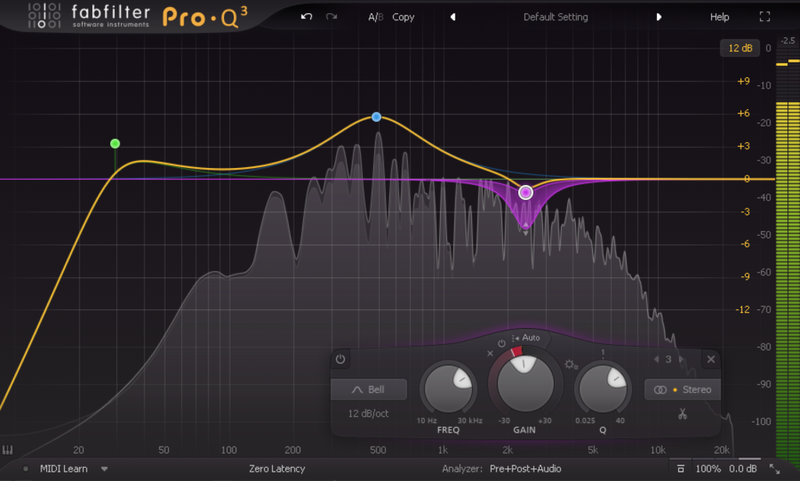The image size is (800, 481).
Task: Click the GAIN knob
Action: (x=525, y=384)
